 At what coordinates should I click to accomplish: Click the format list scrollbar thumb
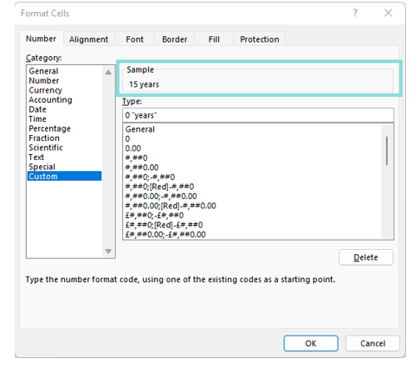[387, 151]
